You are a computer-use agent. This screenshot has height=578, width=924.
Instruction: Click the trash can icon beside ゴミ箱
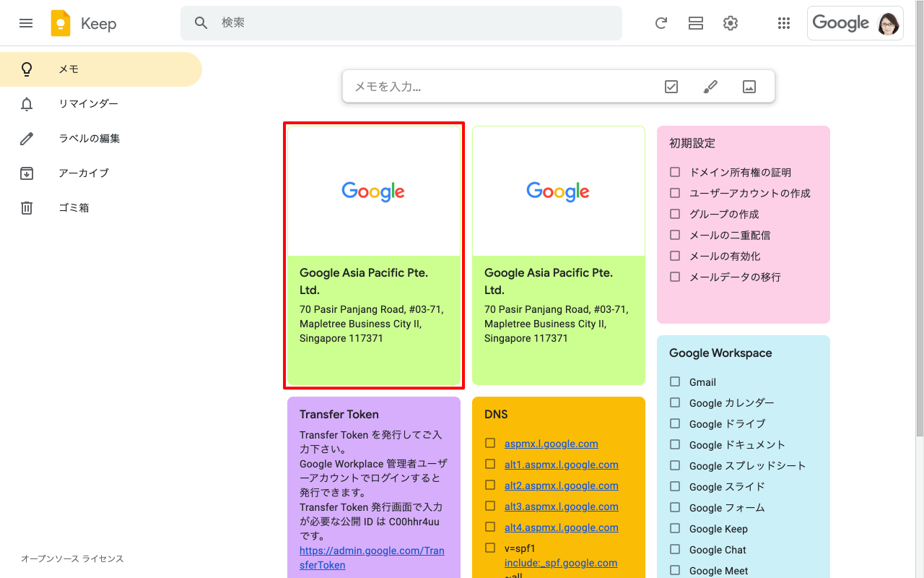27,208
